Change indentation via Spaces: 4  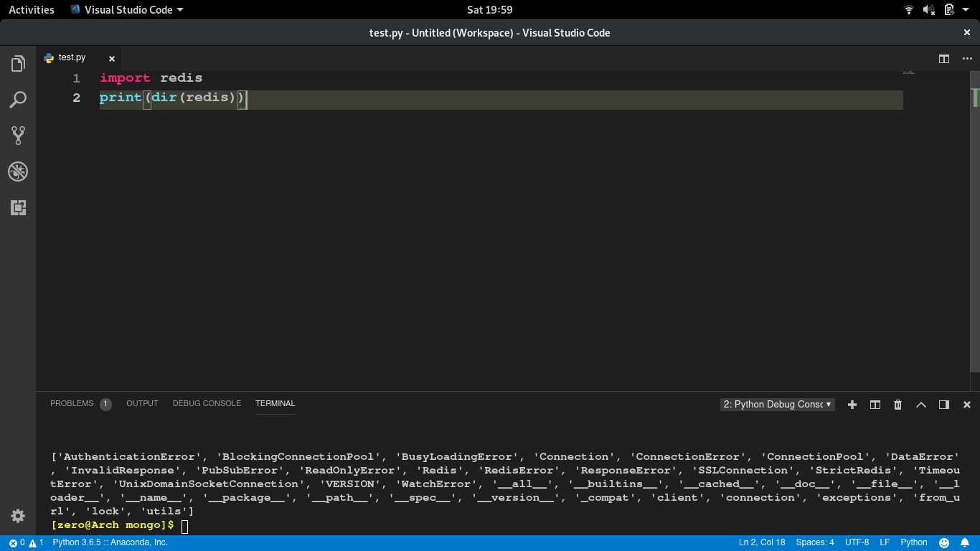tap(815, 543)
